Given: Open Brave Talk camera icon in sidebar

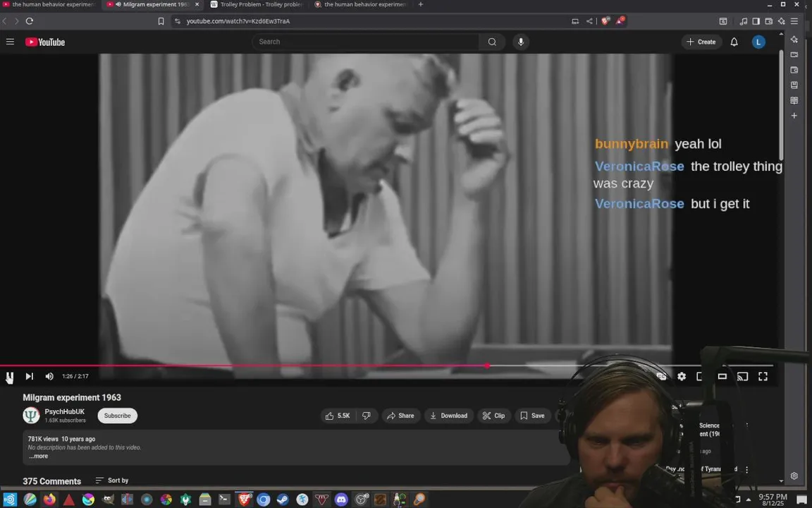Looking at the screenshot, I should pyautogui.click(x=794, y=54).
